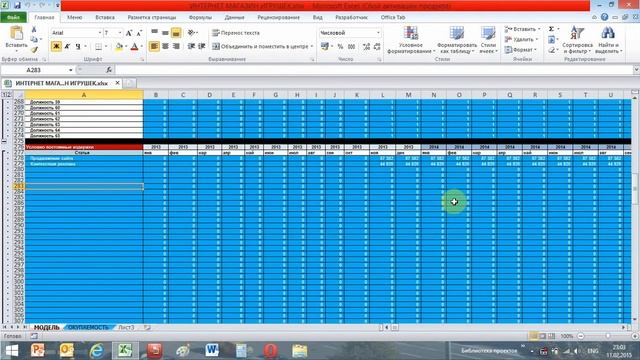The image size is (640, 360).
Task: Switch to the Разметка страницы tab
Action: 152,17
